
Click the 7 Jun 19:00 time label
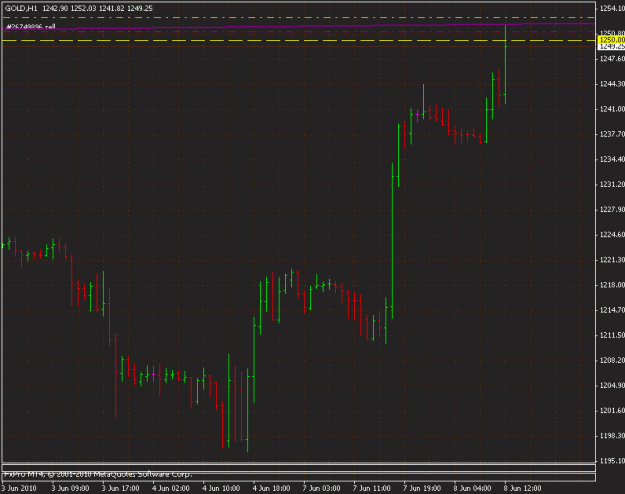[422, 488]
